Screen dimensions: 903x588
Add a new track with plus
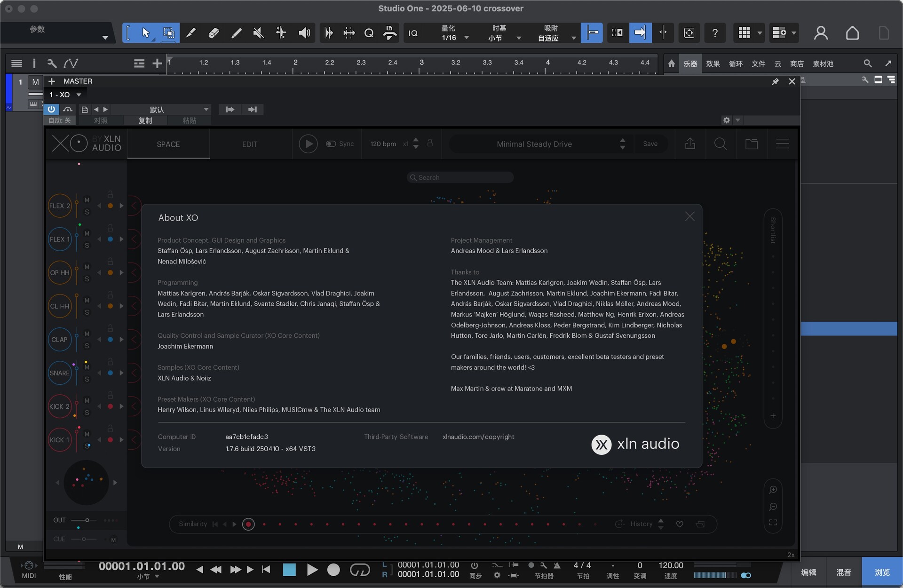click(157, 63)
